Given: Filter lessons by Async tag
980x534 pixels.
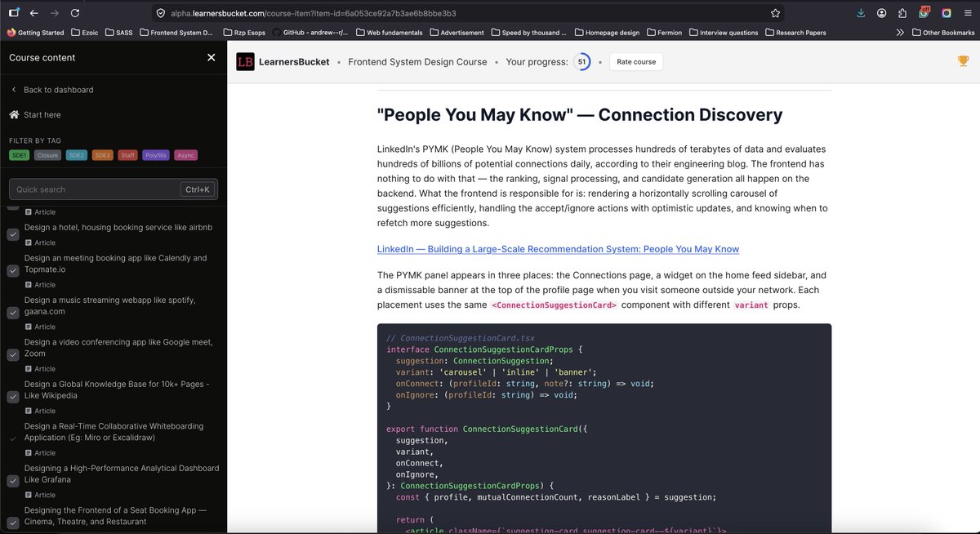Looking at the screenshot, I should (185, 155).
